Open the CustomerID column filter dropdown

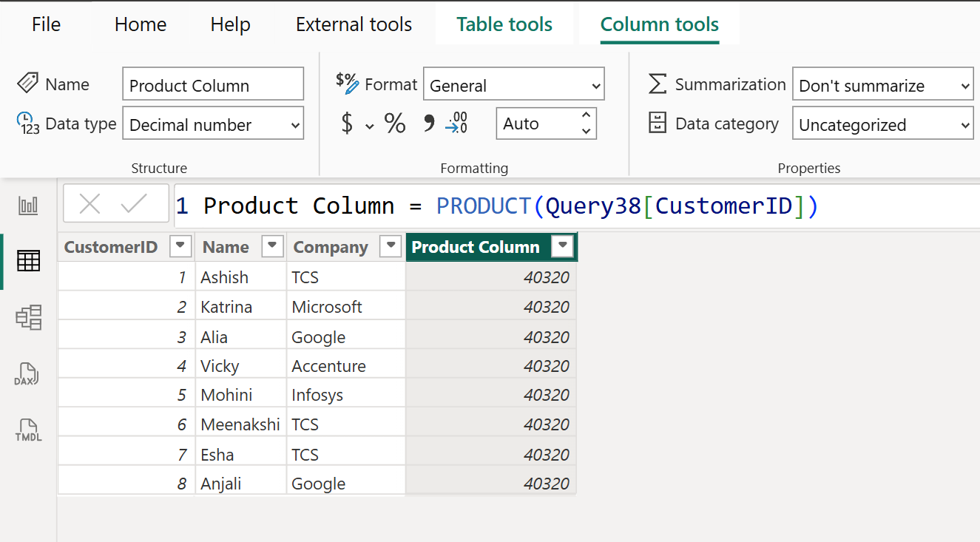180,246
